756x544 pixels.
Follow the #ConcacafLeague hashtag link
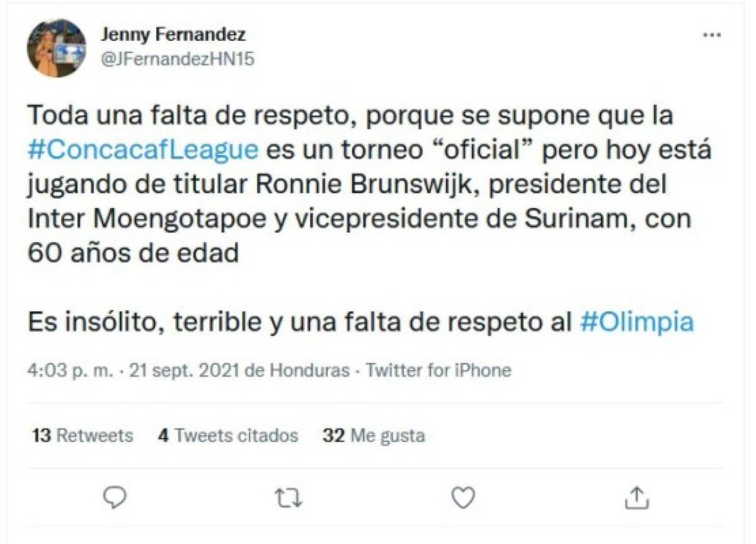tap(143, 151)
